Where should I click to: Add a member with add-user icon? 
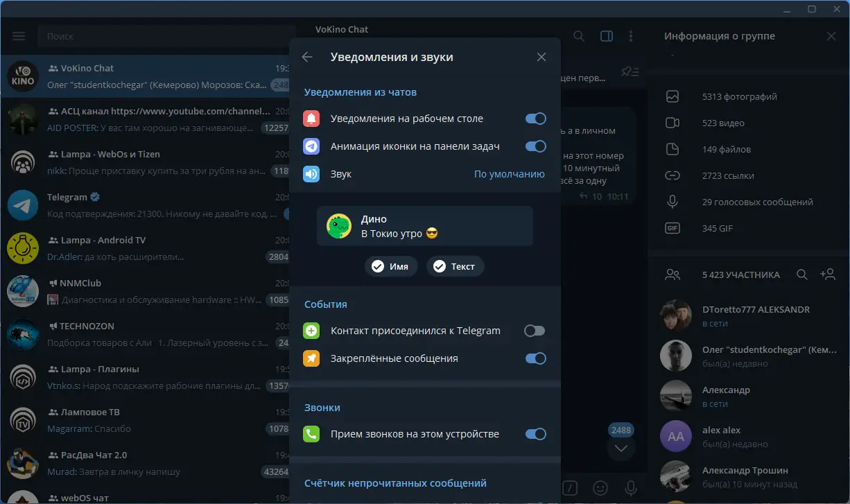827,275
